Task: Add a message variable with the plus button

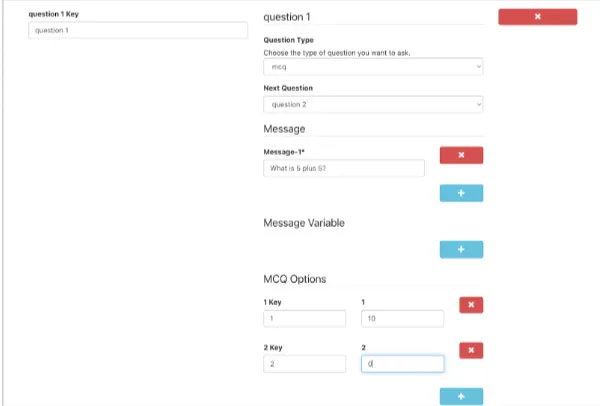Action: (x=461, y=249)
